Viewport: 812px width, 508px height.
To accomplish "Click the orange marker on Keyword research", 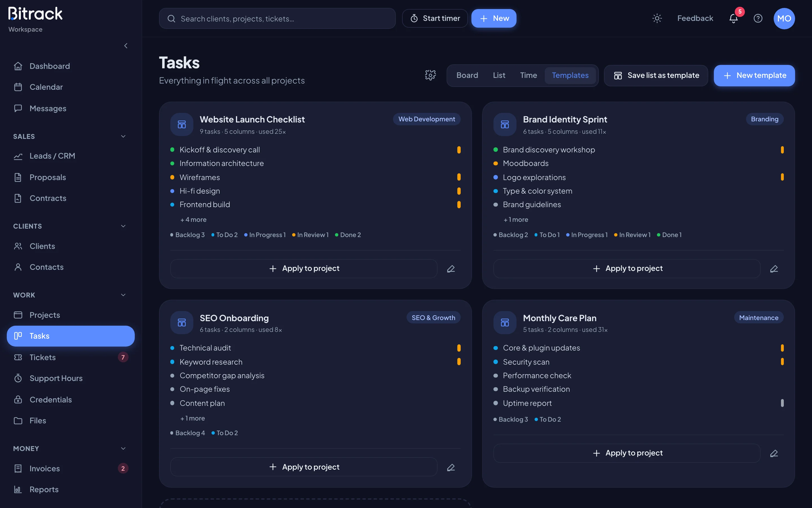I will (x=459, y=362).
